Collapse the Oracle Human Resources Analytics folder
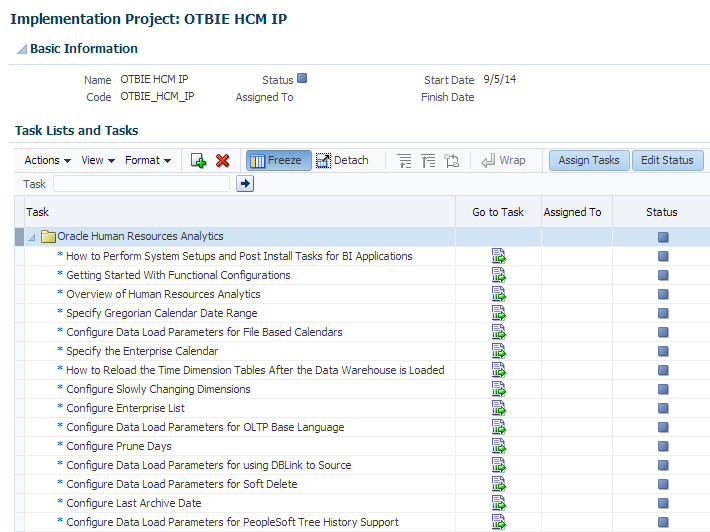The height and width of the screenshot is (532, 710). (x=31, y=237)
